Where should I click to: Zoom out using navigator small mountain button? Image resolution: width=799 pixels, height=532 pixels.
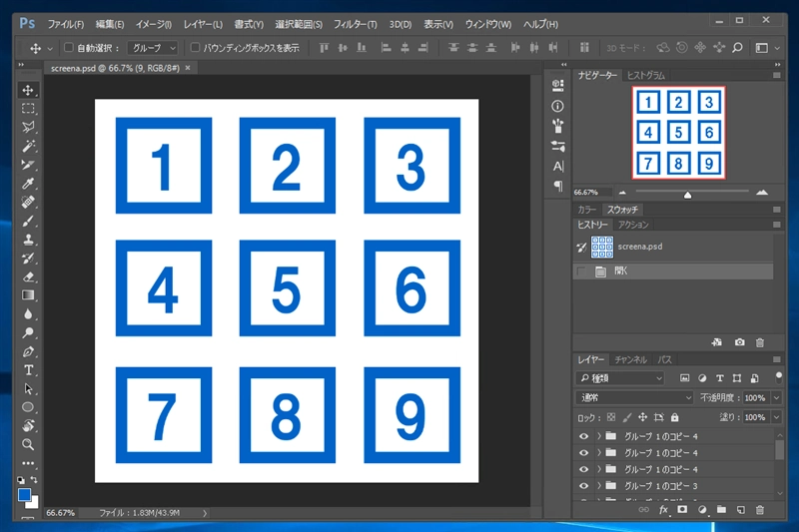[622, 193]
